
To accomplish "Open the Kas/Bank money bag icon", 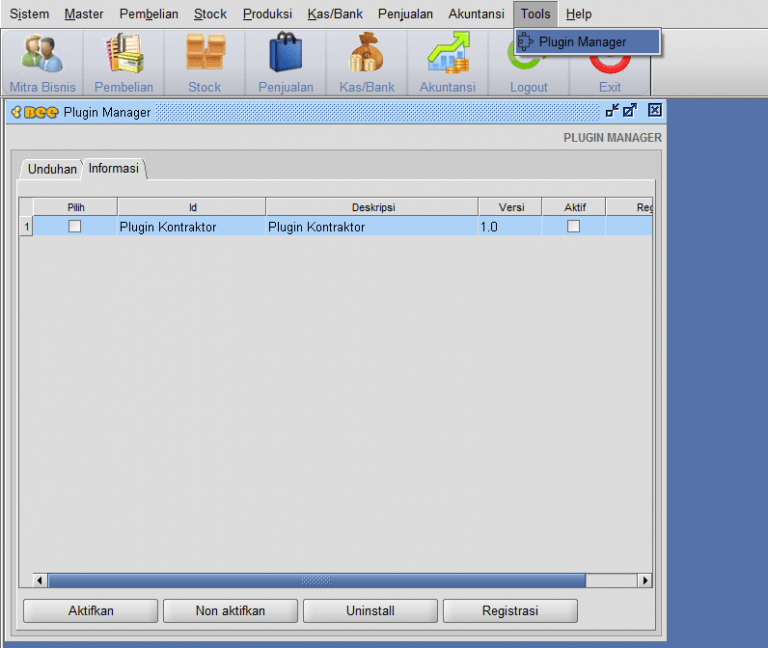I will (367, 55).
